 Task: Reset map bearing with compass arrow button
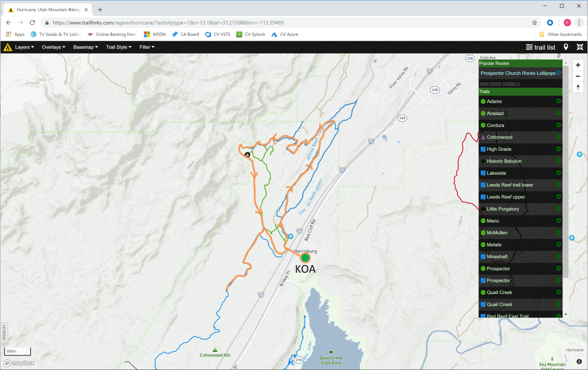[578, 87]
